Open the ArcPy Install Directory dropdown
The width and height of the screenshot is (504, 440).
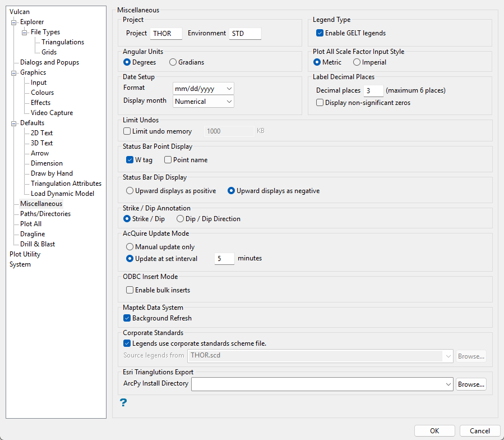pos(448,384)
